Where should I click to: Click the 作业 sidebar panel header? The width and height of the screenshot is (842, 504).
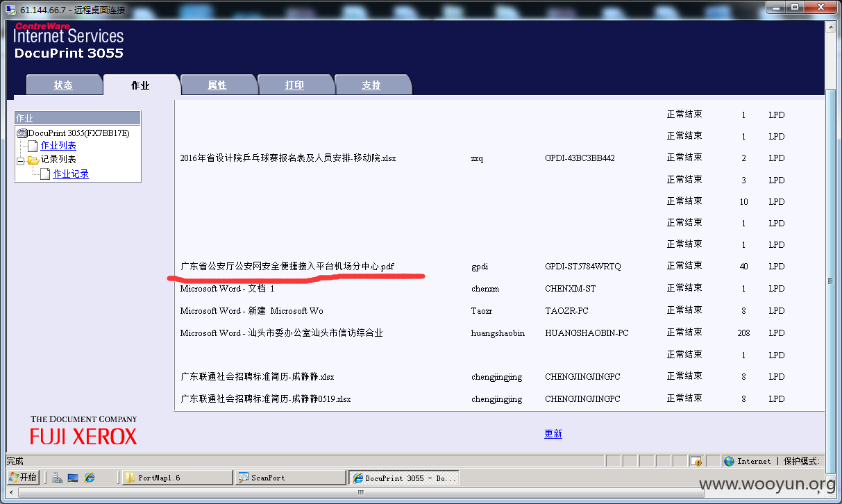[x=78, y=118]
